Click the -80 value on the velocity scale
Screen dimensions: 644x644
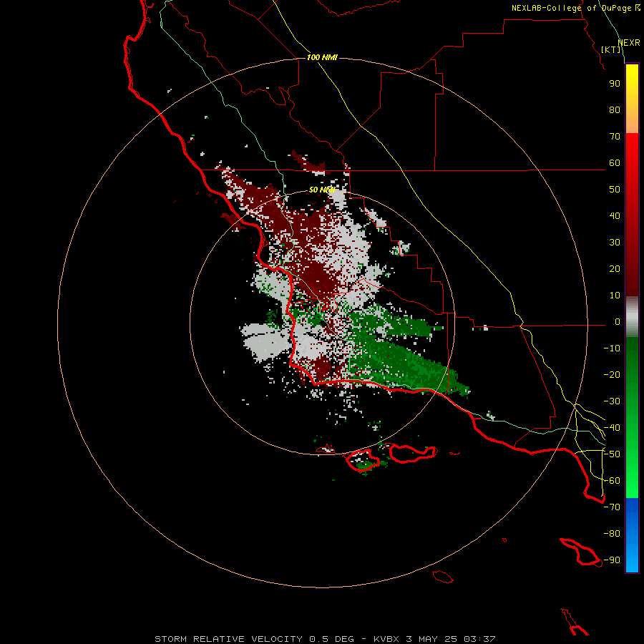612,534
